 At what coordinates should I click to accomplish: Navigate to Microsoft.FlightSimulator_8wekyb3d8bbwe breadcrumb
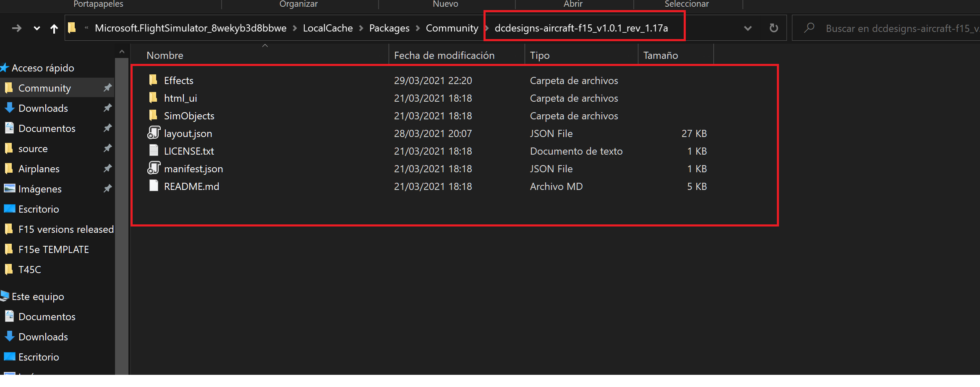[191, 28]
